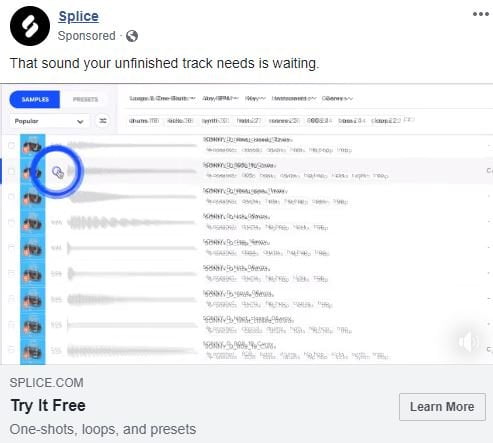
Task: Click the circled play cursor icon
Action: pyautogui.click(x=58, y=172)
